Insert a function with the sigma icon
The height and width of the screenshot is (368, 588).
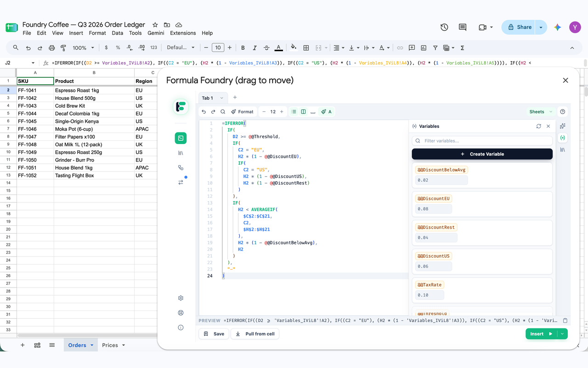click(463, 47)
